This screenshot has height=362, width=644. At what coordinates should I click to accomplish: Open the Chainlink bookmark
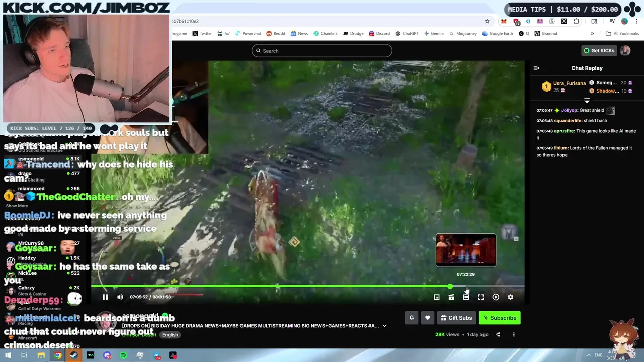tap(326, 34)
